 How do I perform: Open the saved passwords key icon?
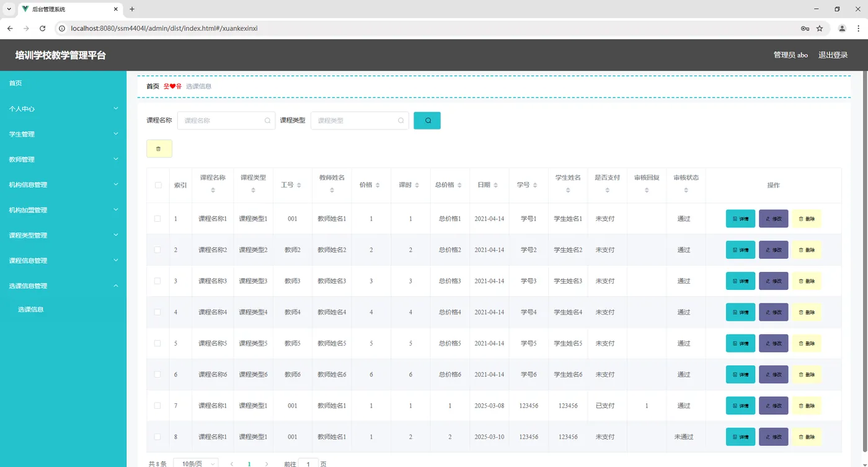tap(805, 28)
